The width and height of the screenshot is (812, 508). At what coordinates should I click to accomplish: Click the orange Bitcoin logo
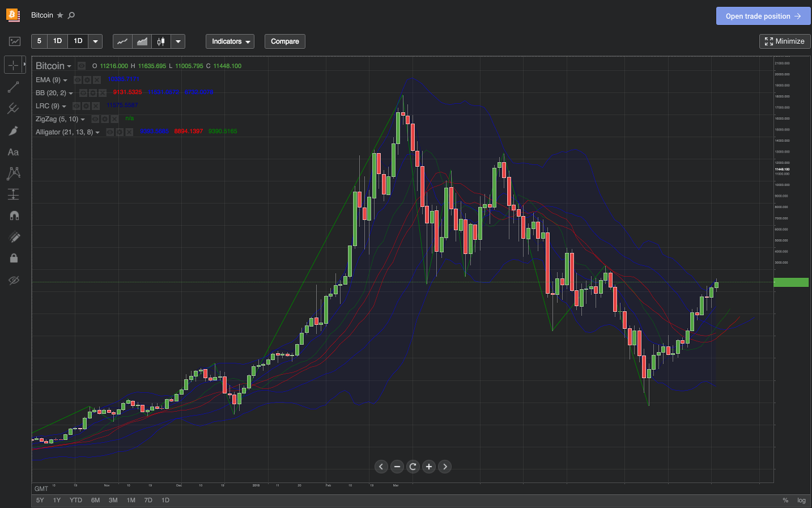[13, 15]
